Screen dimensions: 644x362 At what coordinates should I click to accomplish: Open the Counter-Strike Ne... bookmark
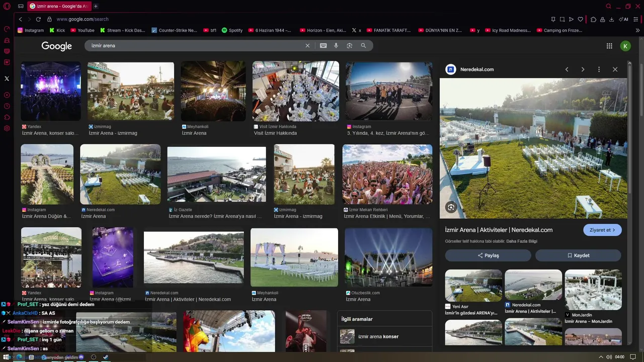tap(174, 30)
